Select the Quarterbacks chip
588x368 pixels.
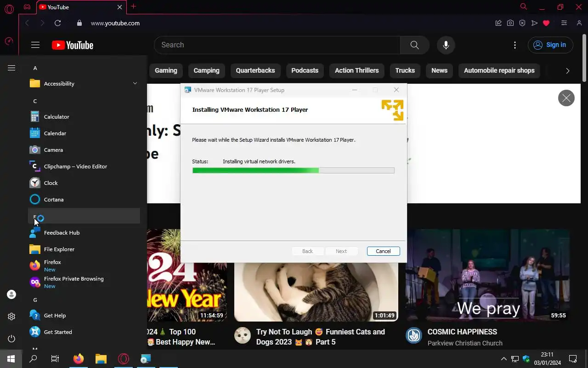pyautogui.click(x=255, y=70)
